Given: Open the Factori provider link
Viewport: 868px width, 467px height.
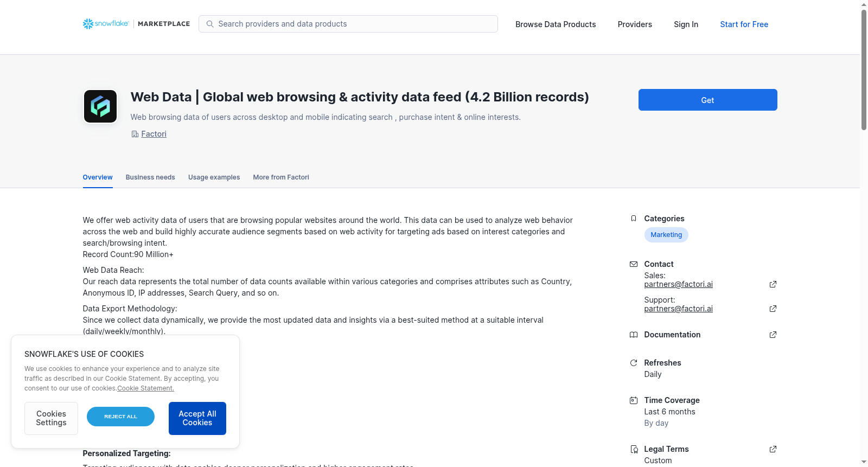Looking at the screenshot, I should [x=154, y=134].
